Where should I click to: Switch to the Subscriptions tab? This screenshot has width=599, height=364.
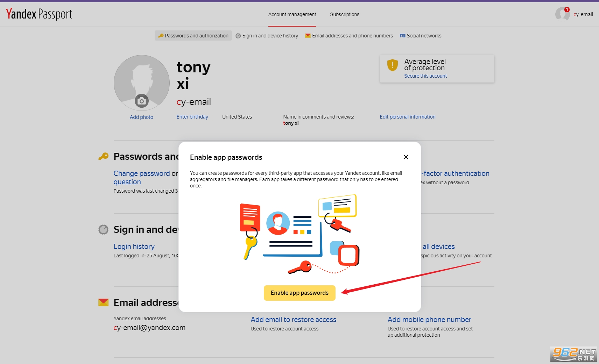coord(344,14)
